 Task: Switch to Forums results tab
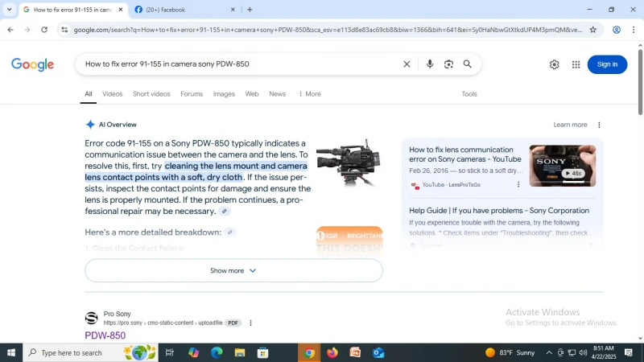click(192, 94)
